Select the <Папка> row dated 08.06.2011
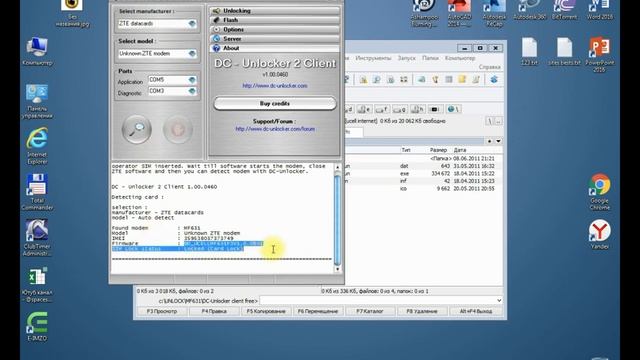The image size is (640, 360). pos(424,158)
